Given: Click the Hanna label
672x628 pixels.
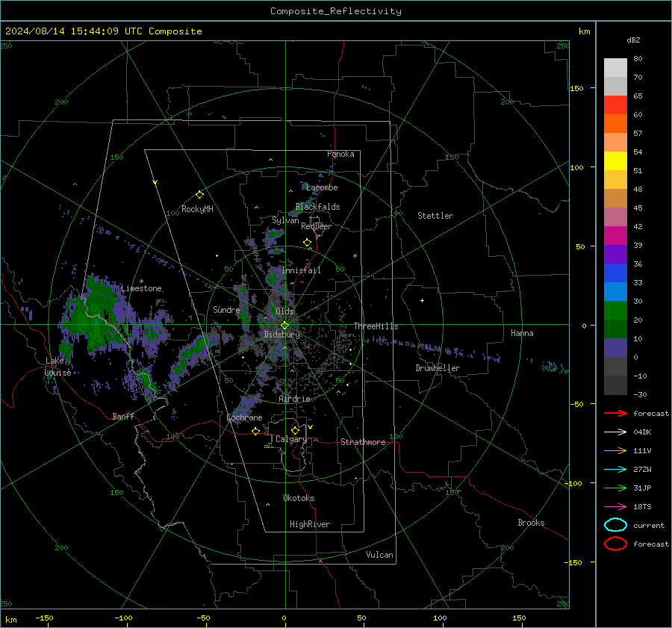Looking at the screenshot, I should (522, 333).
